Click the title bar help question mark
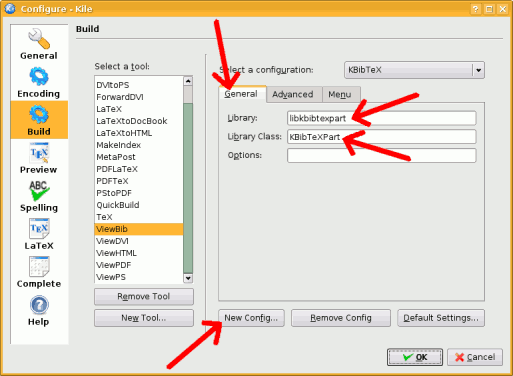Screen dimensions: 513x376 coord(476,9)
